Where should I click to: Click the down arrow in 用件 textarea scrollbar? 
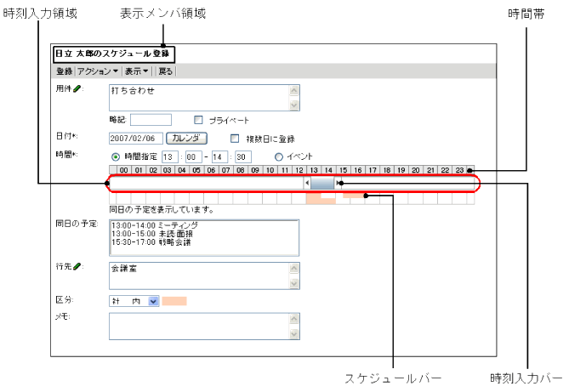[x=294, y=105]
